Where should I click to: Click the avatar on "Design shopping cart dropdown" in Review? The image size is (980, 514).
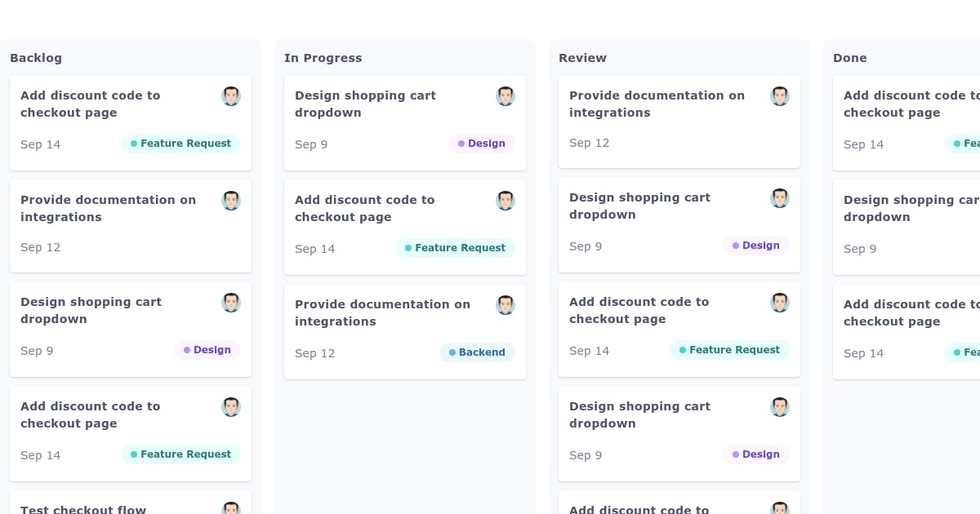[780, 197]
